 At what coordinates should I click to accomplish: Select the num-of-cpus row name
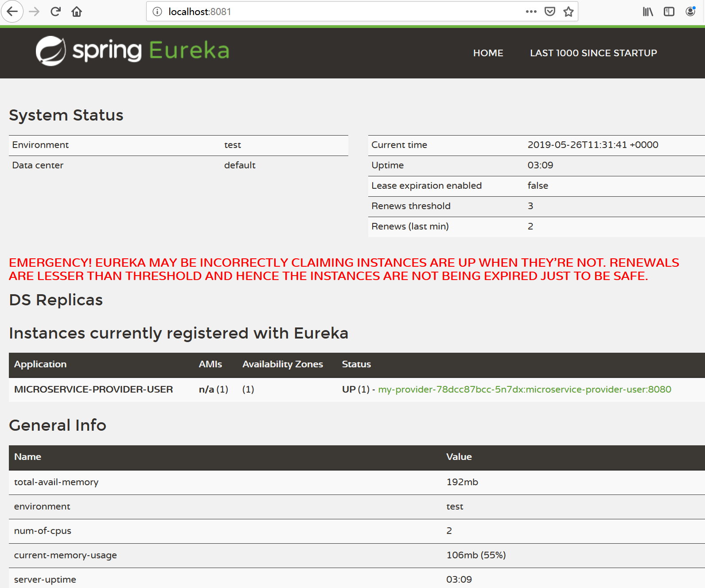pos(43,531)
